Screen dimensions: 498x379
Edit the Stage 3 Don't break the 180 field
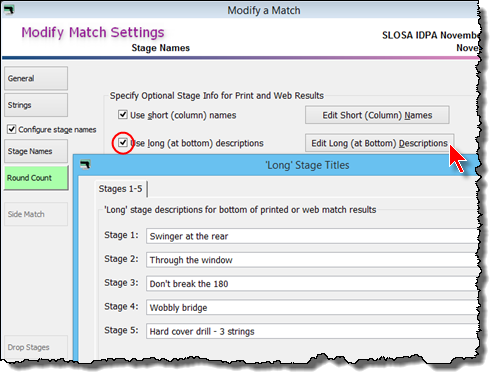tap(312, 284)
